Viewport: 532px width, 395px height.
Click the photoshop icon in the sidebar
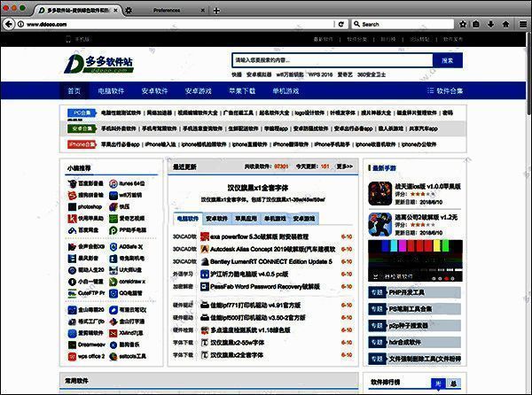click(x=71, y=206)
